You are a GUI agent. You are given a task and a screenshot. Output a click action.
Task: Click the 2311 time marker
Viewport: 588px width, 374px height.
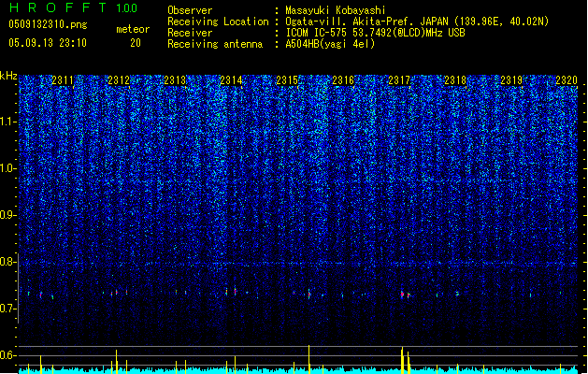(x=63, y=80)
